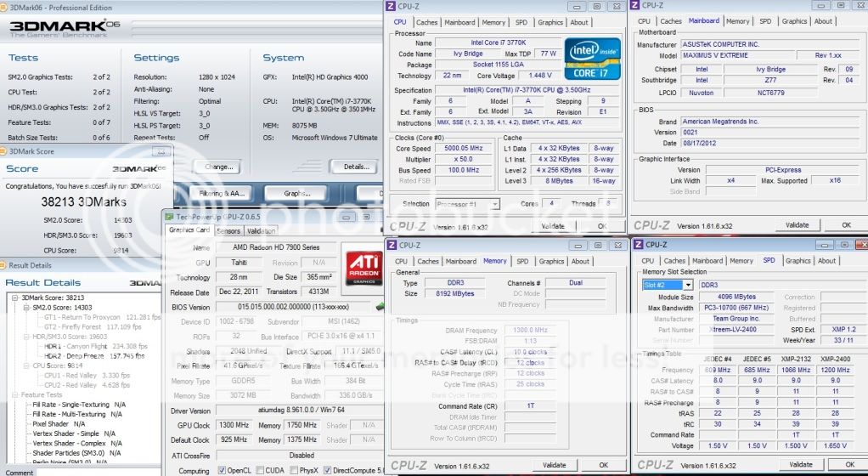Click the Intel Core i7 logo

[x=592, y=59]
